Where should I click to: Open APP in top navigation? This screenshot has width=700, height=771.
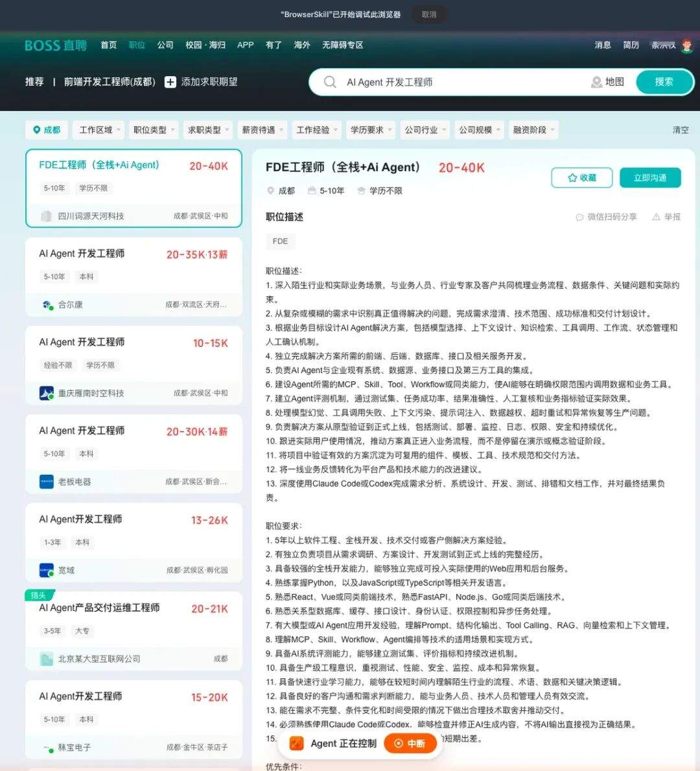245,45
